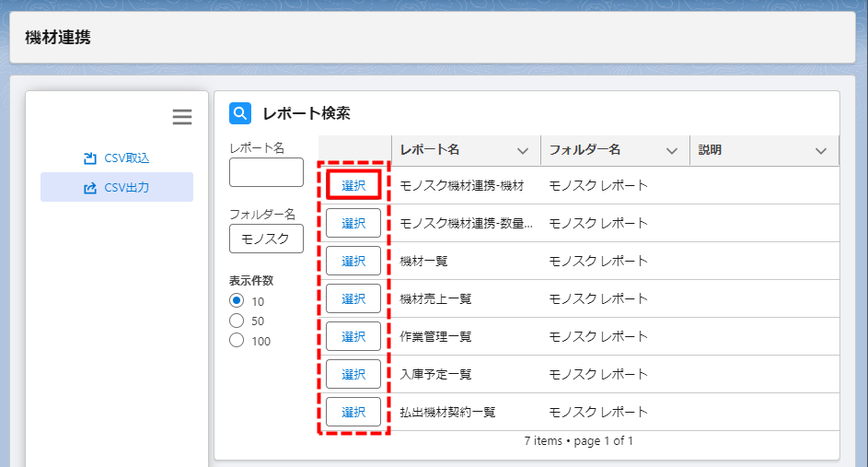Open CSV取込 in the sidebar
868x467 pixels.
(x=116, y=158)
